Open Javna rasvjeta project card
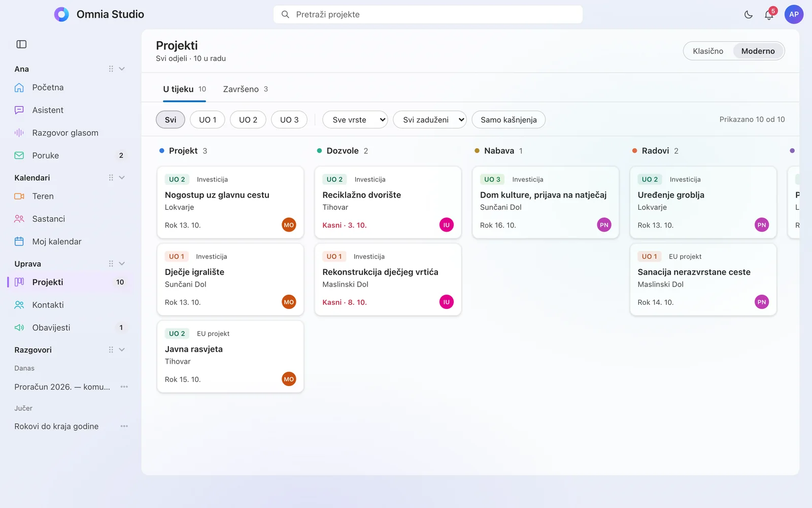This screenshot has width=812, height=508. (230, 357)
